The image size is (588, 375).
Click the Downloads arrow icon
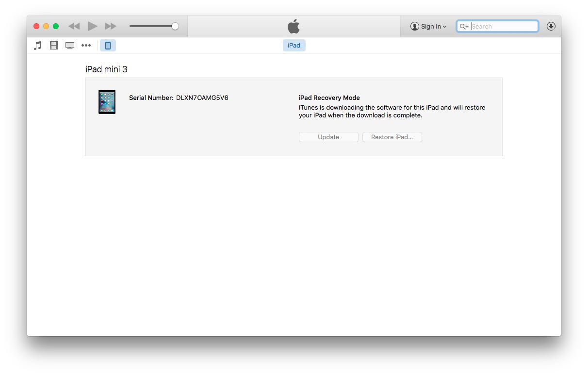[x=551, y=26]
